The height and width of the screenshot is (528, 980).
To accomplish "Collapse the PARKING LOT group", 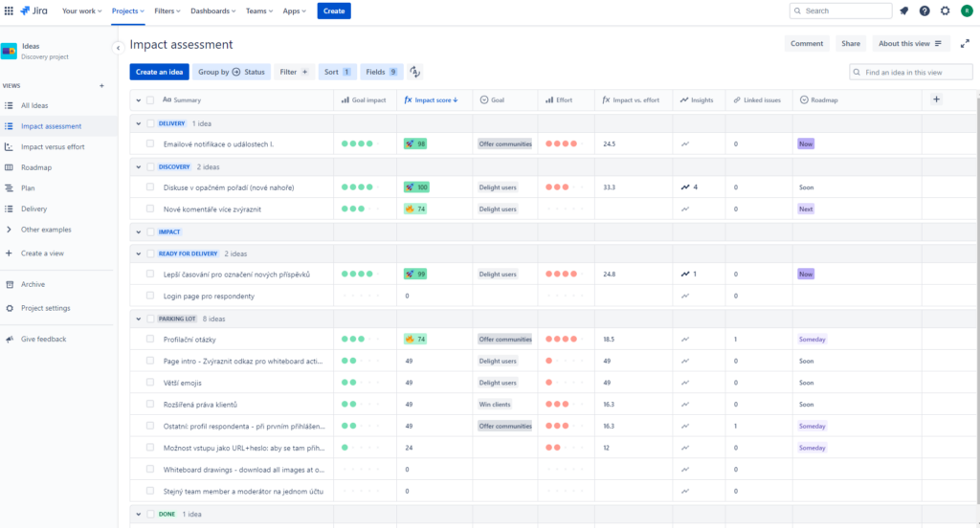I will tap(138, 319).
